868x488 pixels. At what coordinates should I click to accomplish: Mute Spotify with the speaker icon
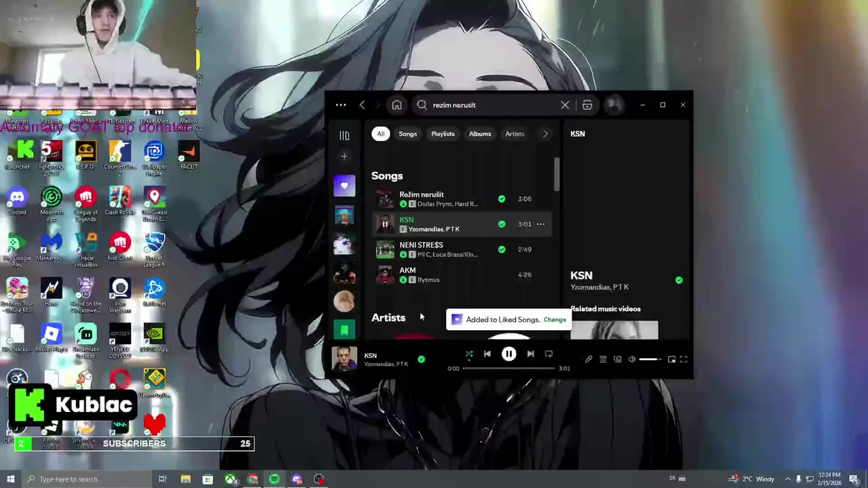coord(632,359)
